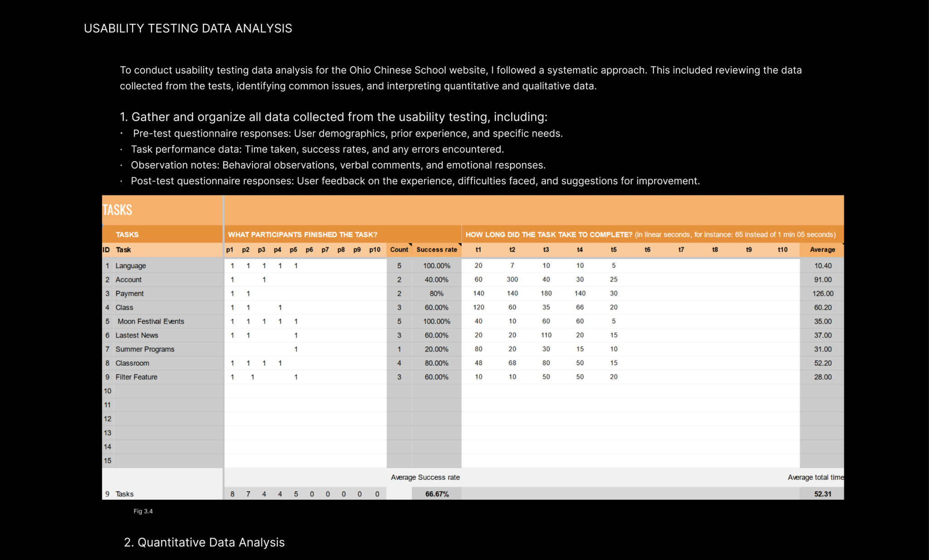This screenshot has height=560, width=929.
Task: Select the Moon Festival Events row label
Action: pos(151,321)
